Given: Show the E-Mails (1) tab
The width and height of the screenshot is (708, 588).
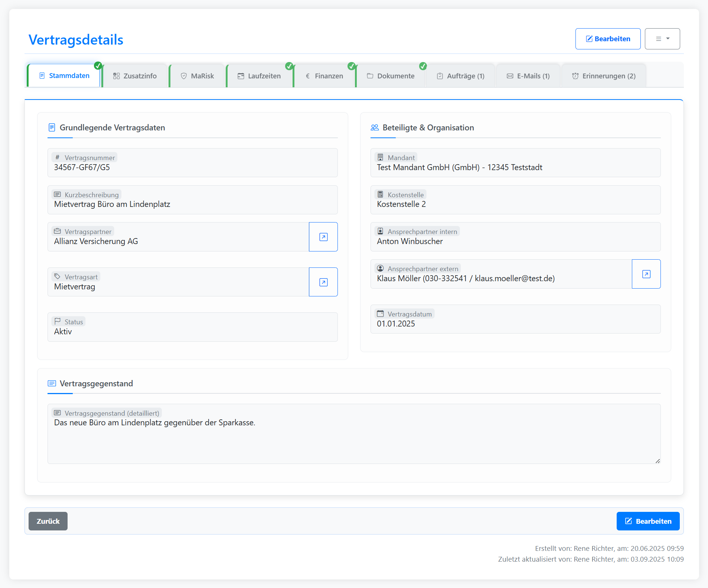Looking at the screenshot, I should pyautogui.click(x=528, y=76).
